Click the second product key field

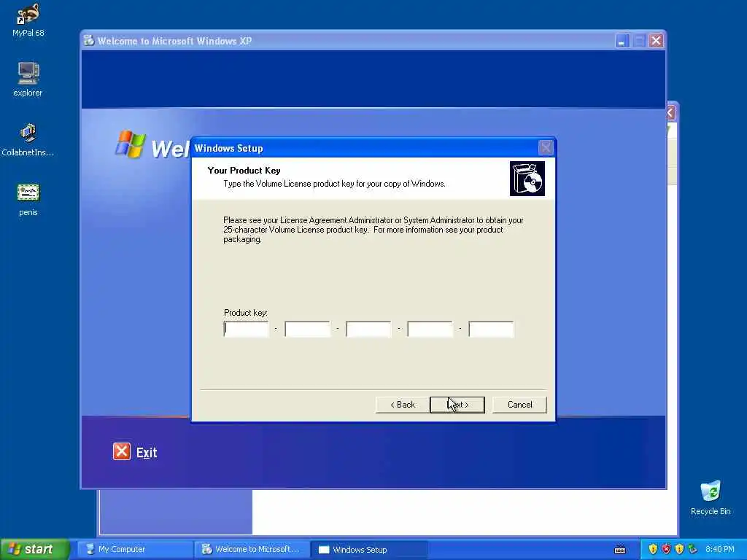click(x=307, y=329)
